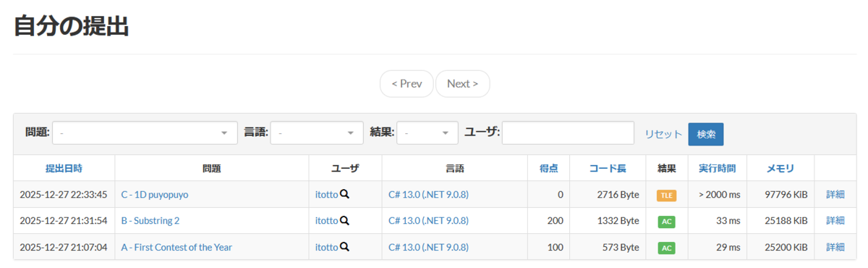Click the orange TLE result badge
This screenshot has height=268, width=868.
tap(666, 195)
